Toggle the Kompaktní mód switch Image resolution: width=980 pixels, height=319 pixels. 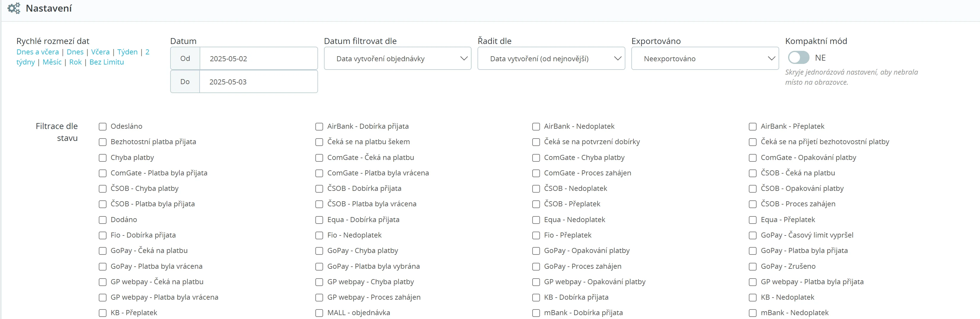pyautogui.click(x=798, y=58)
